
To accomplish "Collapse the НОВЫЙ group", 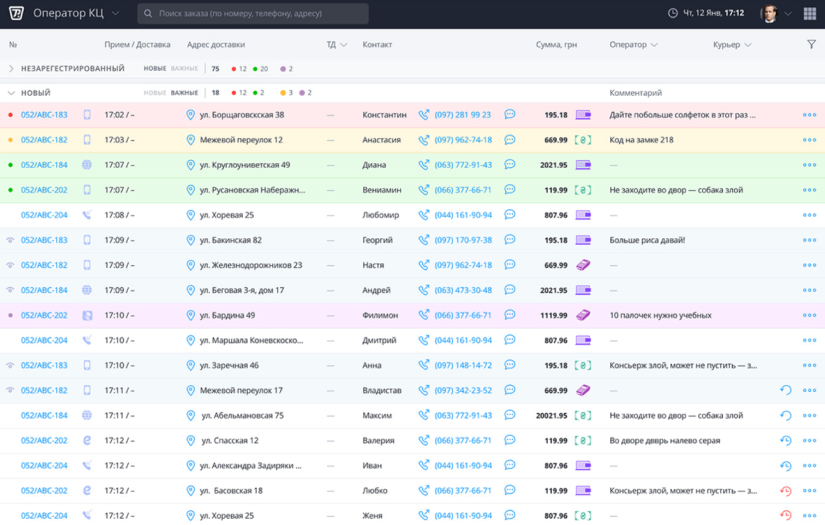I will coord(11,93).
